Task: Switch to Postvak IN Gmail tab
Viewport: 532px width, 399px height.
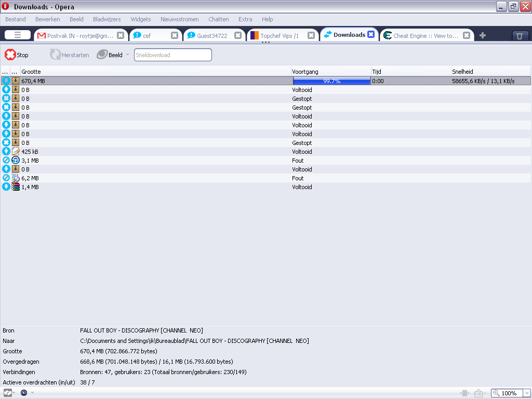Action: 81,35
